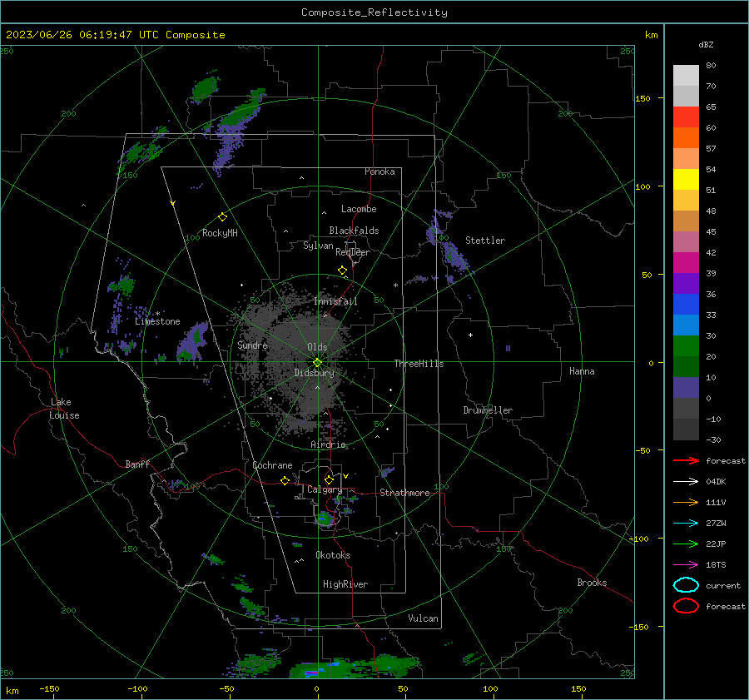This screenshot has width=749, height=700.
Task: Click the magenta 18TS arrow legend icon
Action: (686, 565)
